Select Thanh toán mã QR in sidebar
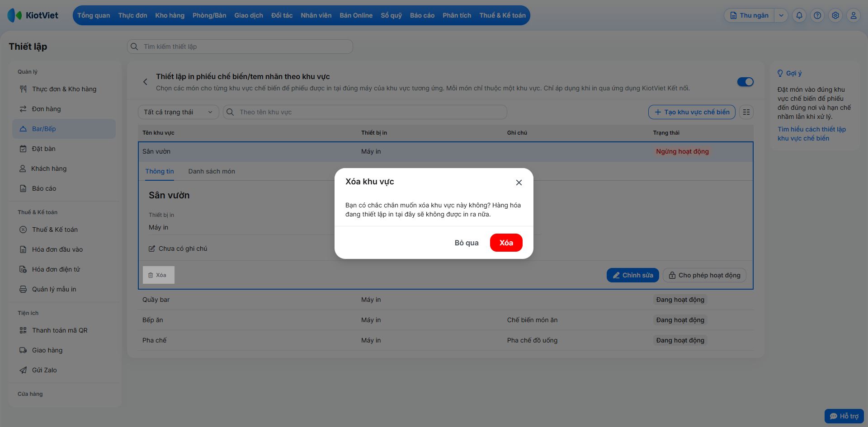 click(x=64, y=330)
